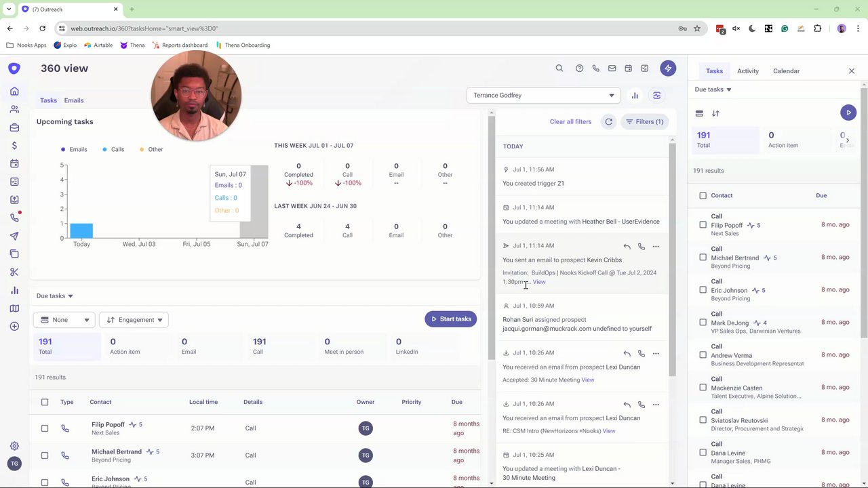Click the activity feed vertical scrollbar
The image size is (868, 488).
[673, 258]
